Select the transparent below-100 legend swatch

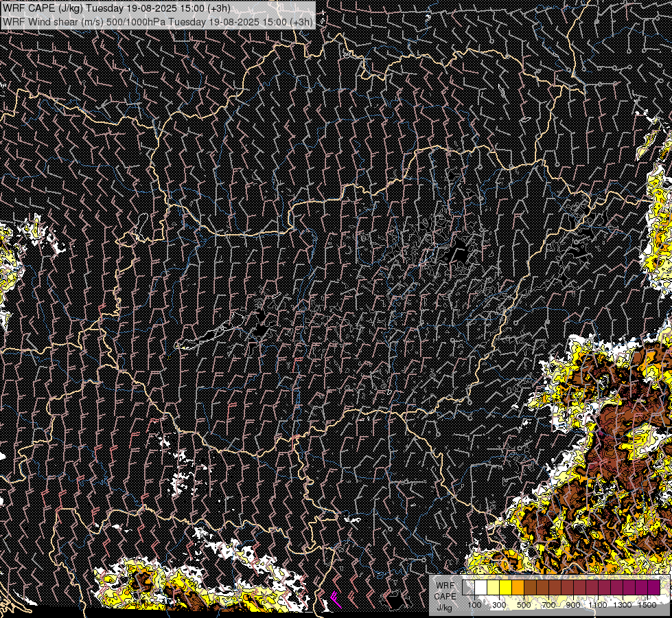(468, 587)
